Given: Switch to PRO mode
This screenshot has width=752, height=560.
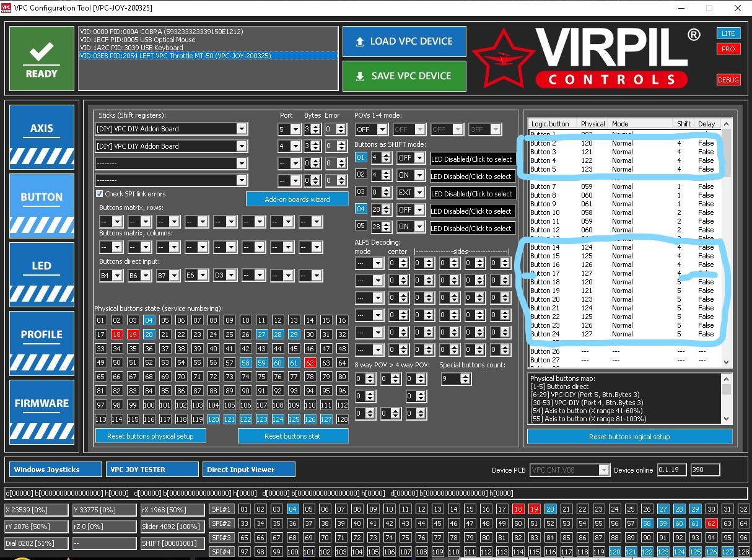Looking at the screenshot, I should tap(728, 48).
